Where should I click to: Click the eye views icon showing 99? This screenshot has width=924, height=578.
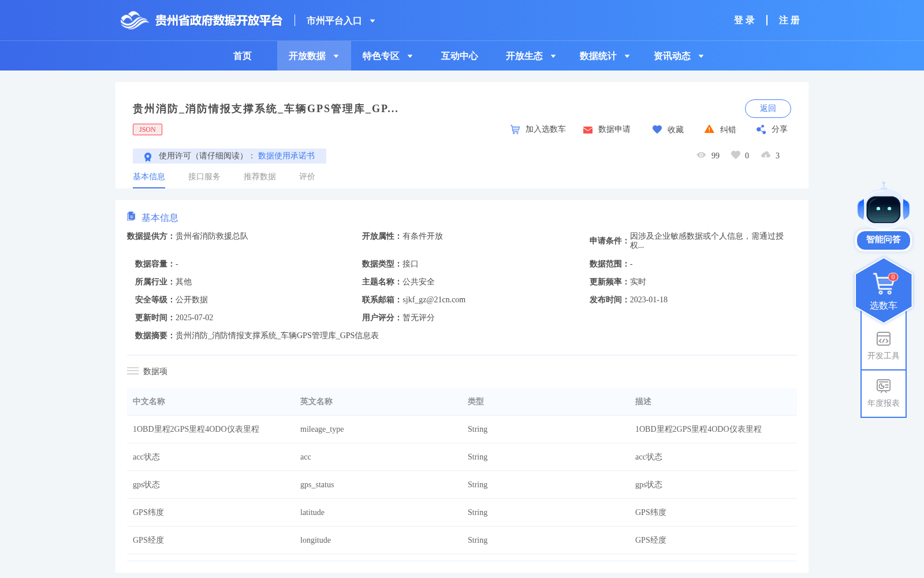pos(701,155)
